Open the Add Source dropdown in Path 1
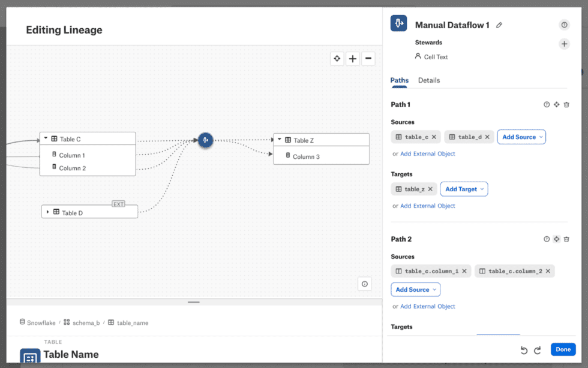Screen dimensions: 588x368 point(521,137)
